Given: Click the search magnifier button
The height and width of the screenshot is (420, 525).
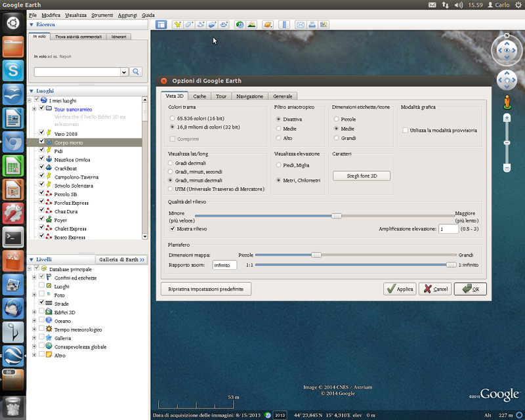Looking at the screenshot, I should point(136,72).
